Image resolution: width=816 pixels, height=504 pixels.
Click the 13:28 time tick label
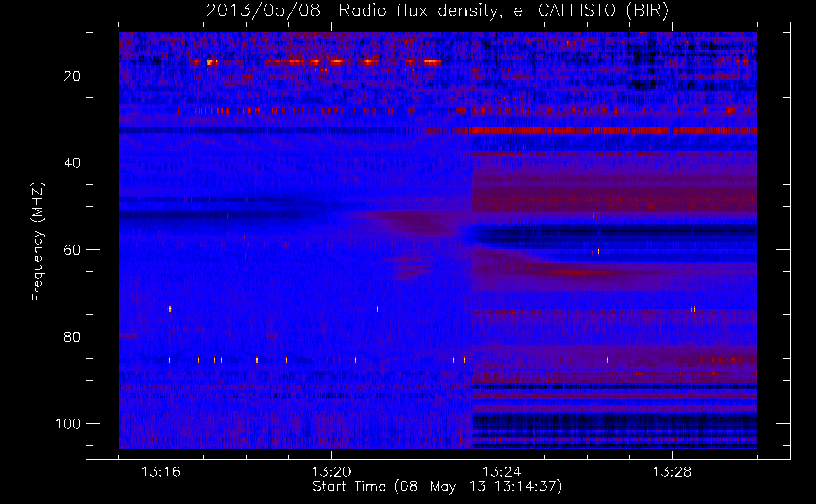(x=672, y=472)
